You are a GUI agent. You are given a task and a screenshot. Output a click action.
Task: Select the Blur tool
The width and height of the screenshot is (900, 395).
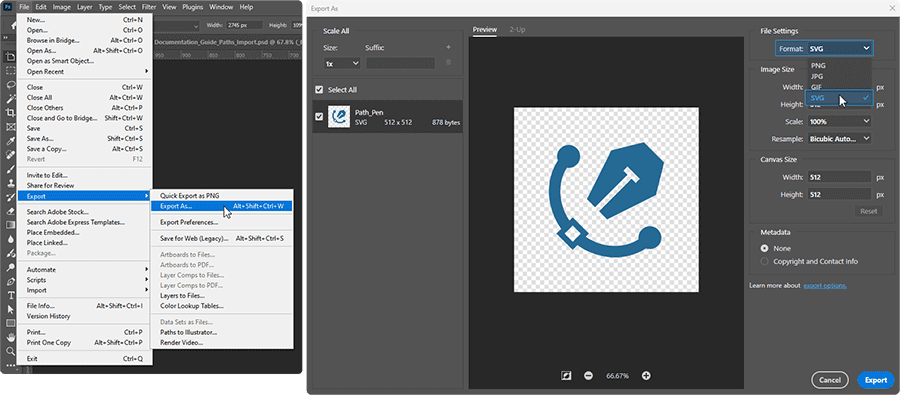tap(10, 239)
